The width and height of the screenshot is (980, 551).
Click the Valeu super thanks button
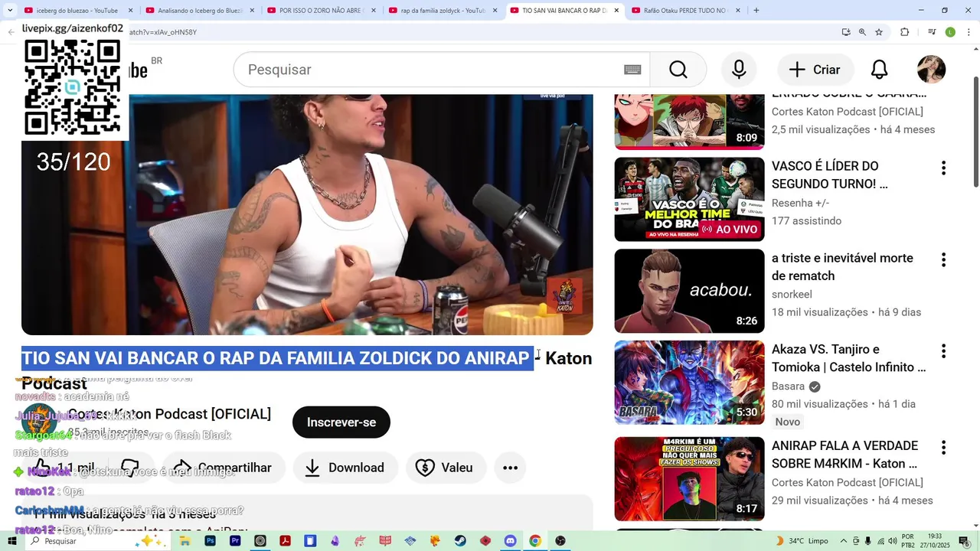[x=446, y=468]
